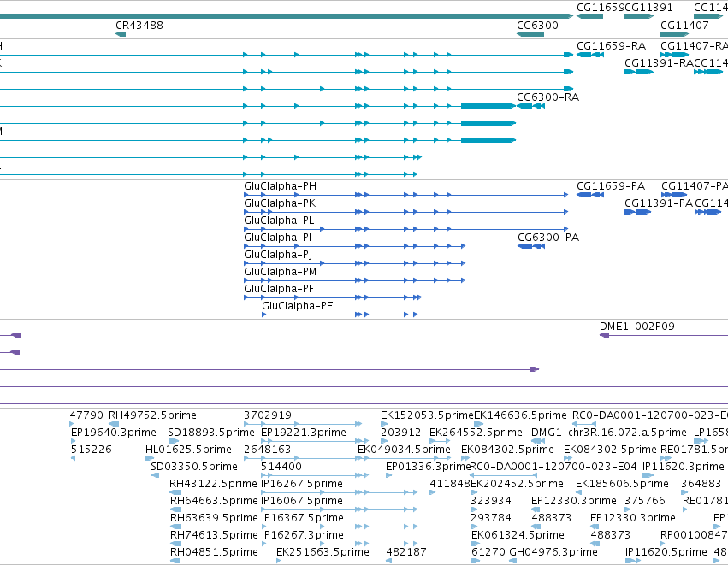Select EST IP16267.3prime
This screenshot has width=728, height=565.
[x=340, y=544]
